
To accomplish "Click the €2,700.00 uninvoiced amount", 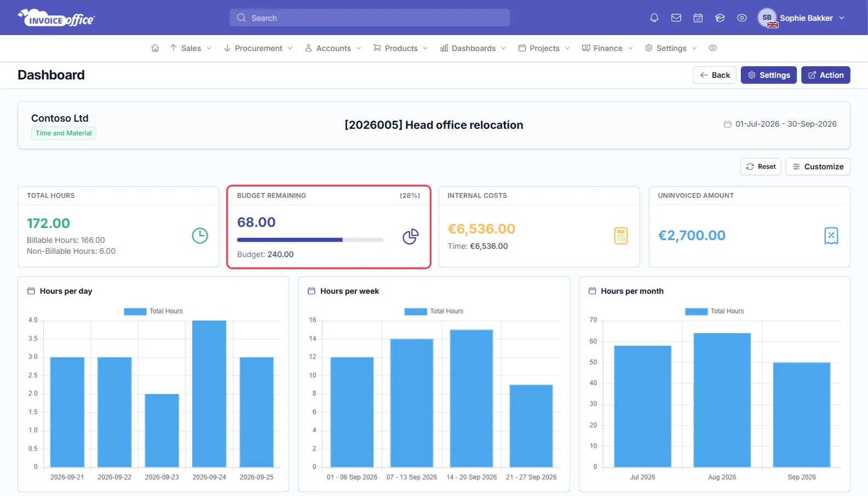I will coord(692,236).
